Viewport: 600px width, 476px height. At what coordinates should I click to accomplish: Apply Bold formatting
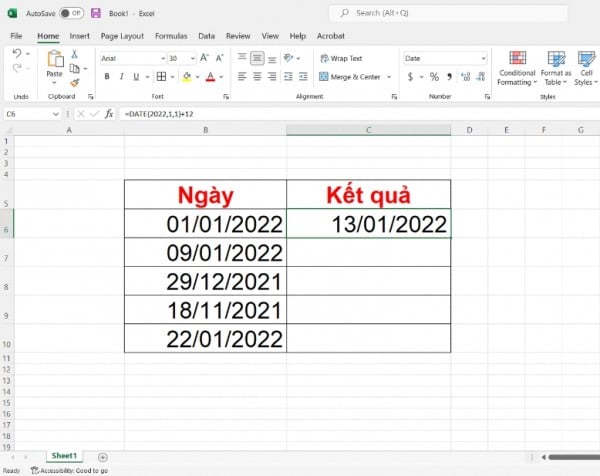point(107,77)
